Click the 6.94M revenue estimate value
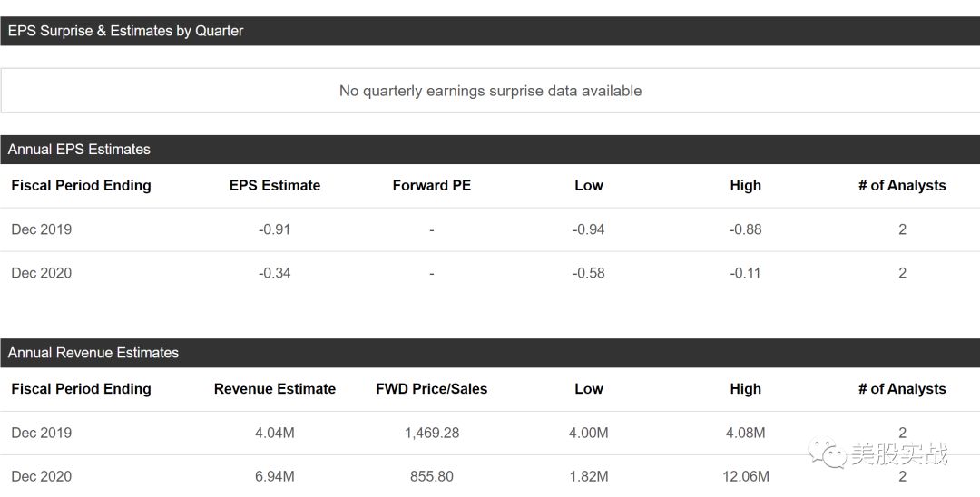 (275, 476)
